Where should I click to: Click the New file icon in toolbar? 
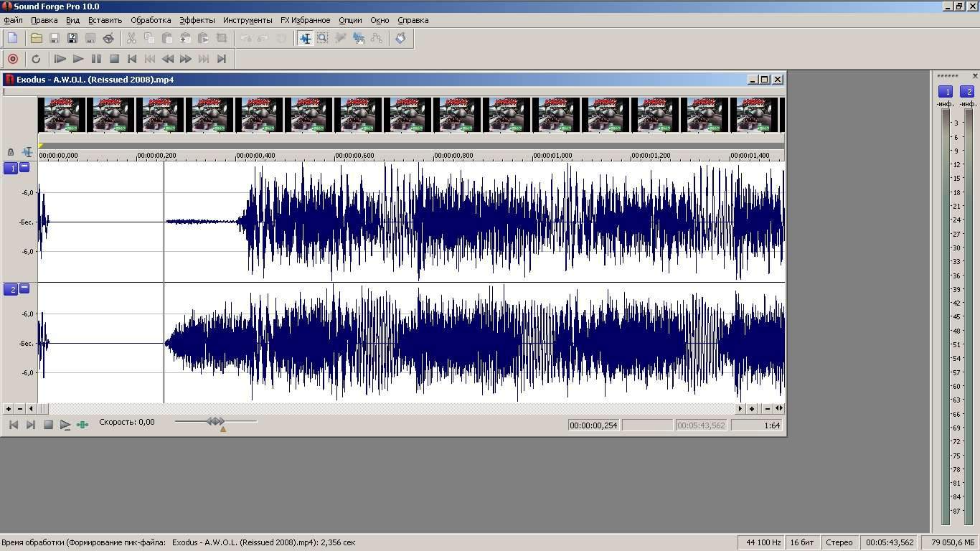click(x=13, y=38)
